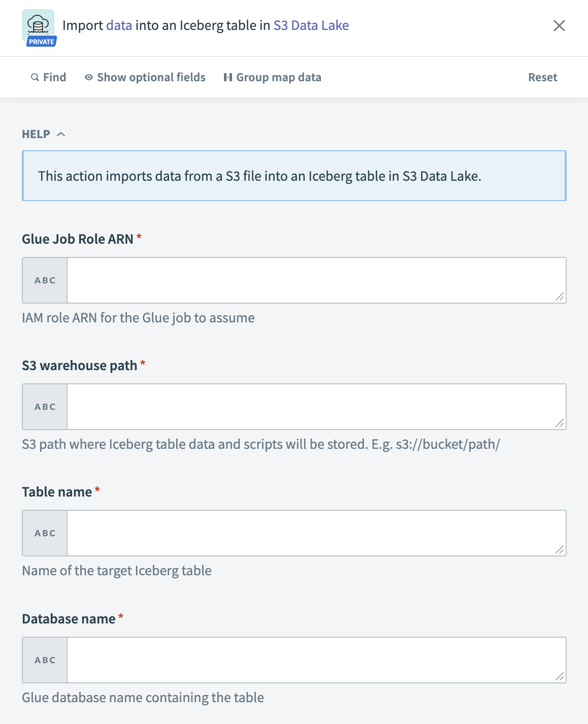
Task: Select the ABC type icon for Table name
Action: (44, 533)
